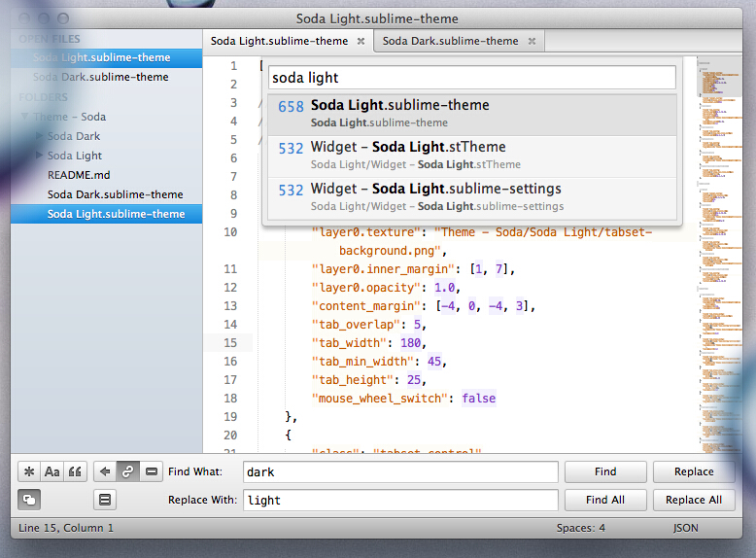Select 658 Soda Light.sublime-theme result

point(472,114)
